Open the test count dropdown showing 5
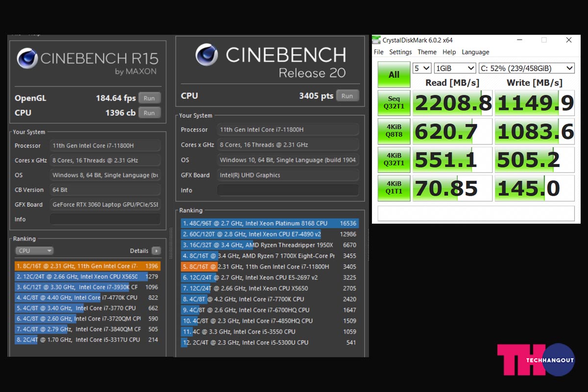588x392 pixels. click(x=422, y=68)
